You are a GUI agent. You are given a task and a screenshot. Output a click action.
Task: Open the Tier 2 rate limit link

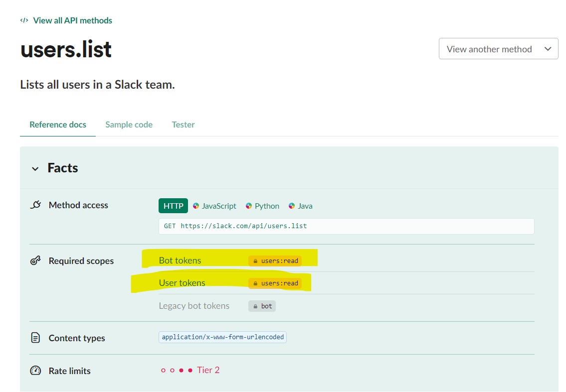coord(208,370)
